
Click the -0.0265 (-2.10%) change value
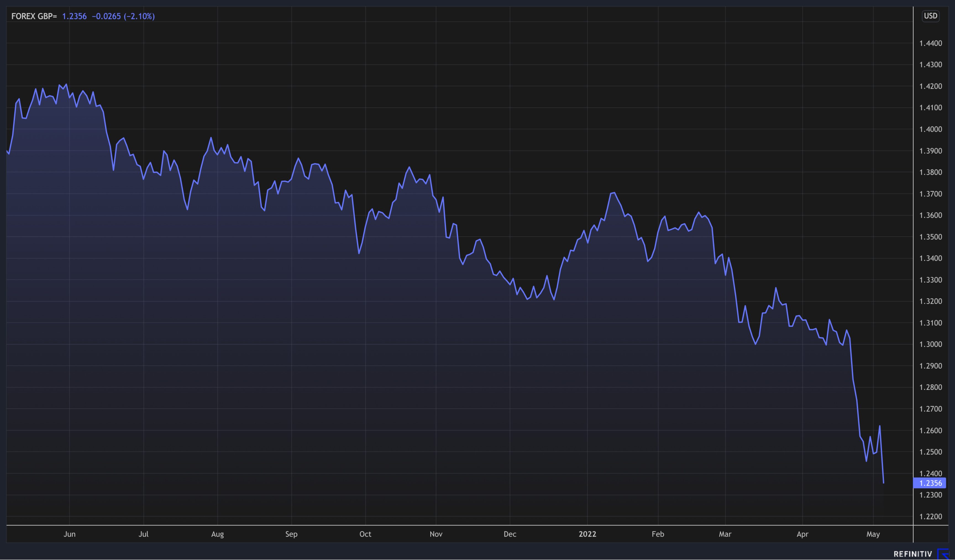pos(123,16)
